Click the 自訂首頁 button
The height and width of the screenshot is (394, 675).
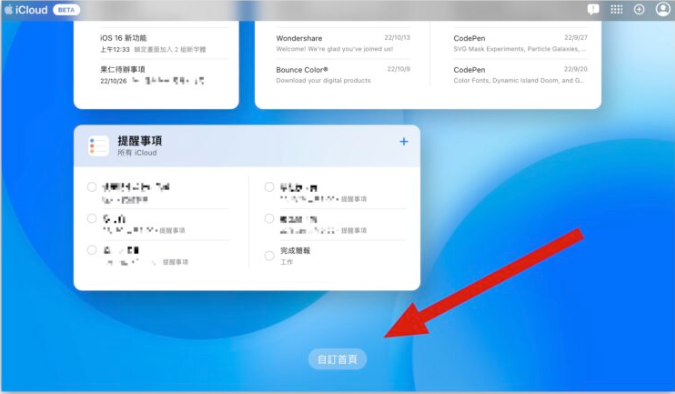coord(338,359)
